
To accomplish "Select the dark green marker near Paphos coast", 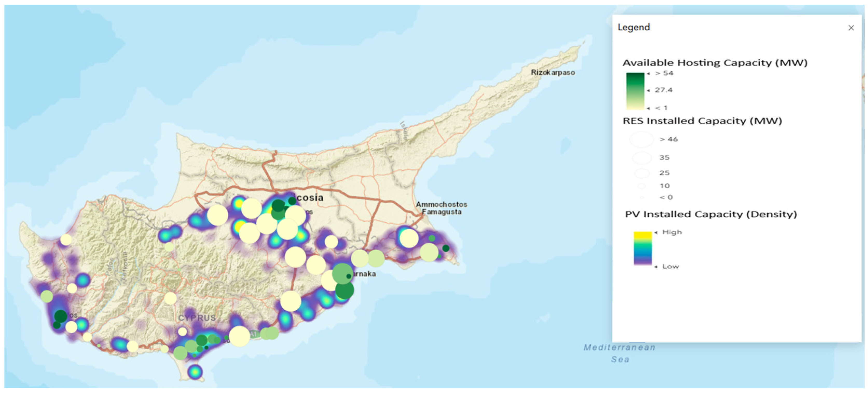I will [x=61, y=316].
